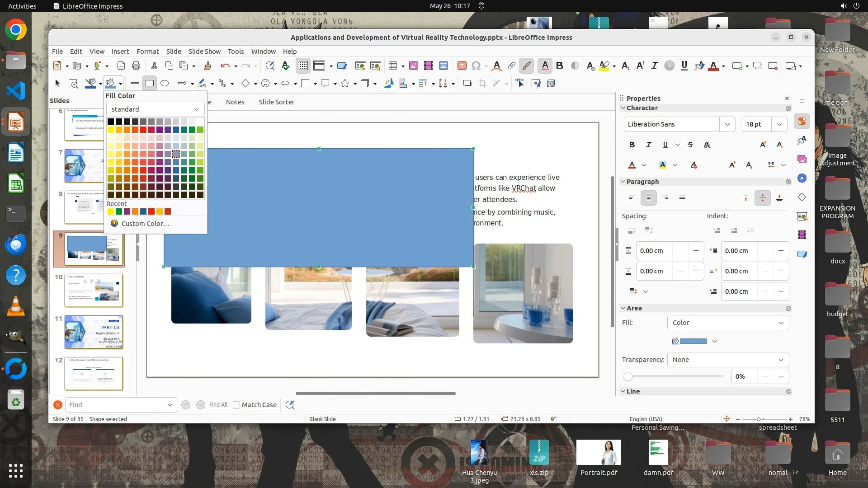Select the Ellipse drawing tool
The width and height of the screenshot is (868, 488).
point(165,83)
